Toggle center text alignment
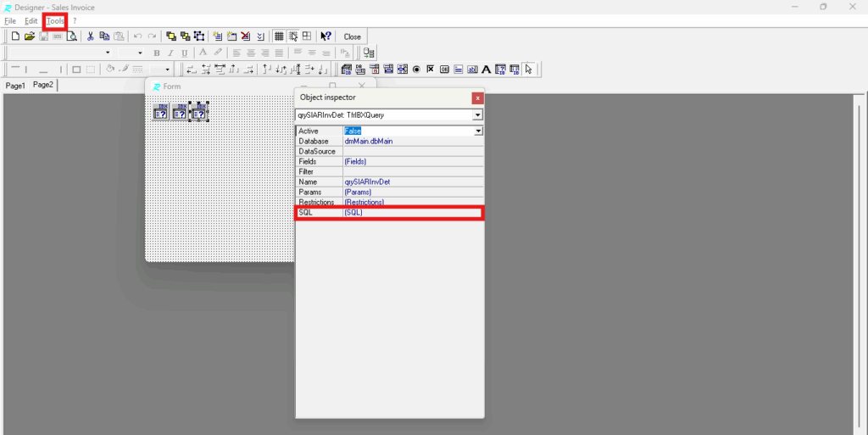868x435 pixels. 251,53
